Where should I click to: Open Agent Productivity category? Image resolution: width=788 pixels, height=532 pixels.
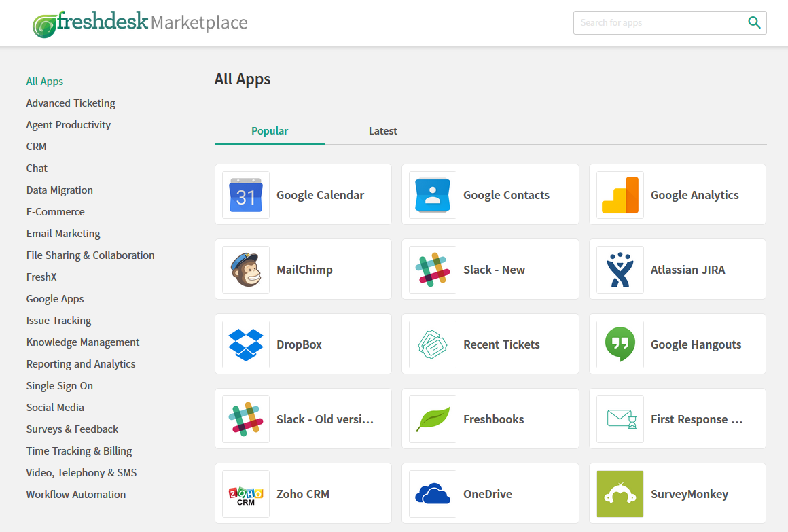(x=69, y=125)
